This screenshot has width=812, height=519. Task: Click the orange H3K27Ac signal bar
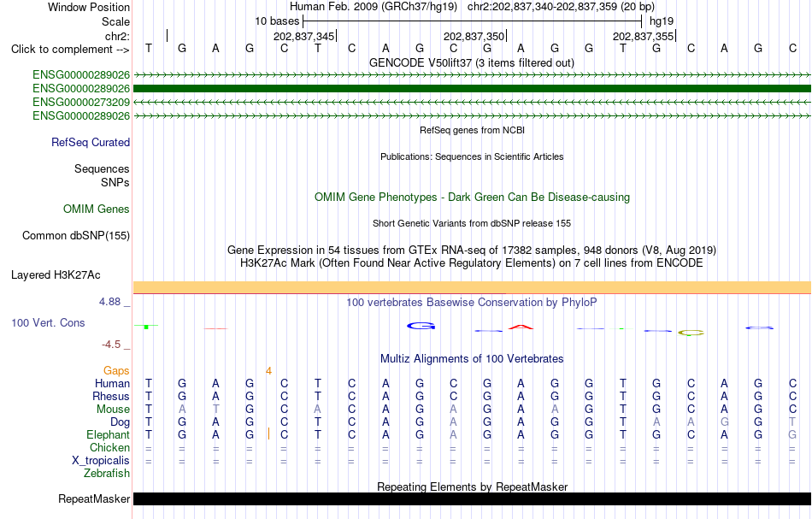tap(473, 287)
